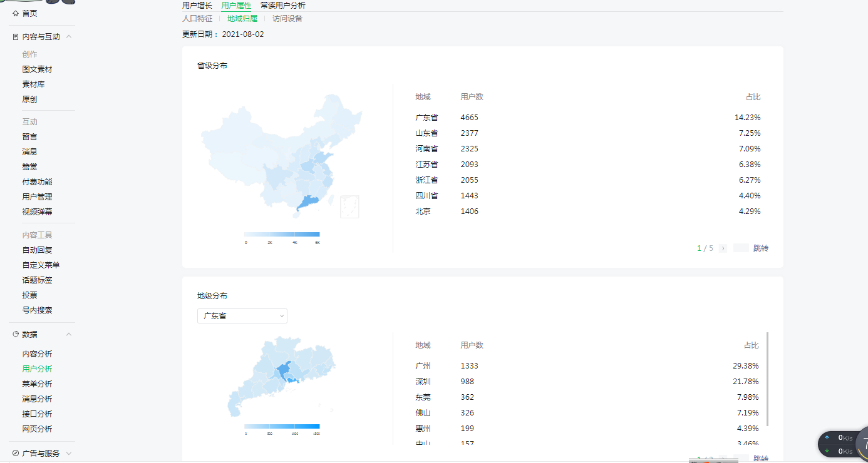Open 接口分析 under 数据
This screenshot has height=463, width=868.
point(37,414)
